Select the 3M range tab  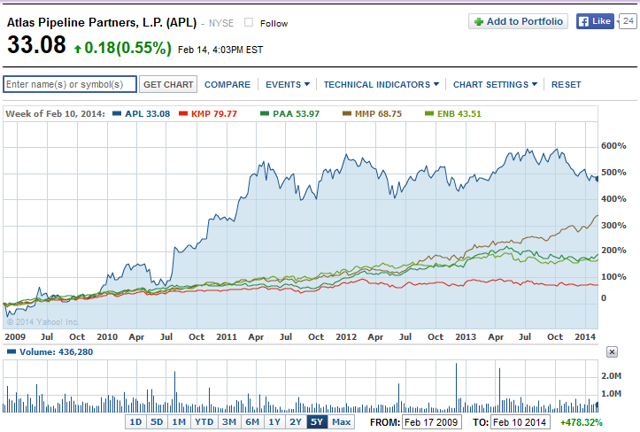coord(229,422)
